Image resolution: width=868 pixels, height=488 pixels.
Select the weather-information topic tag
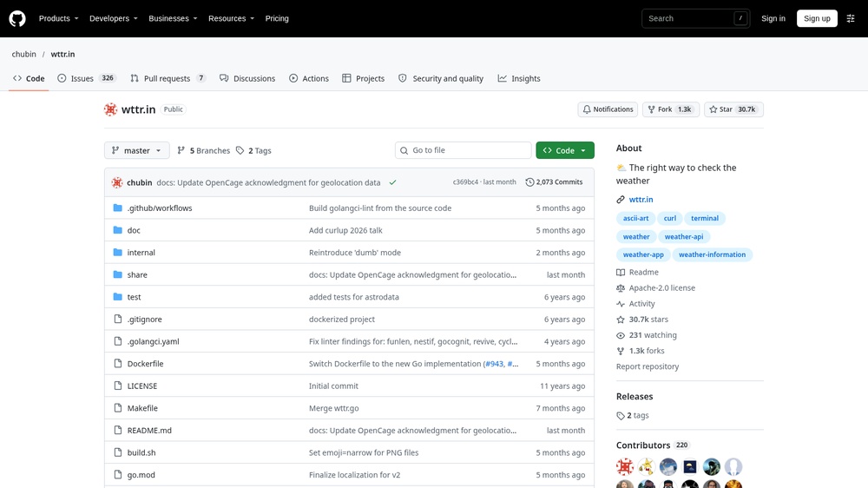[x=712, y=254]
